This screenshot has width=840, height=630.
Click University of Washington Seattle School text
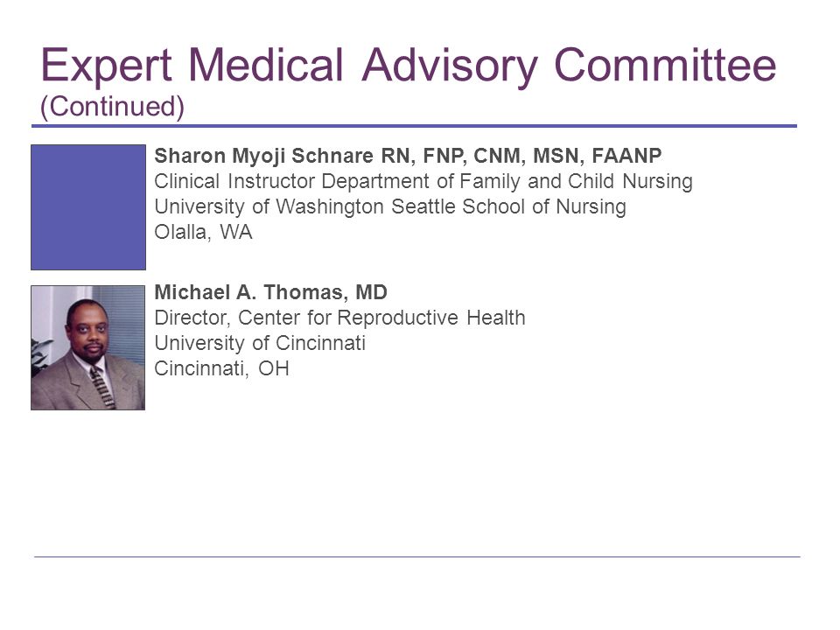(x=390, y=206)
